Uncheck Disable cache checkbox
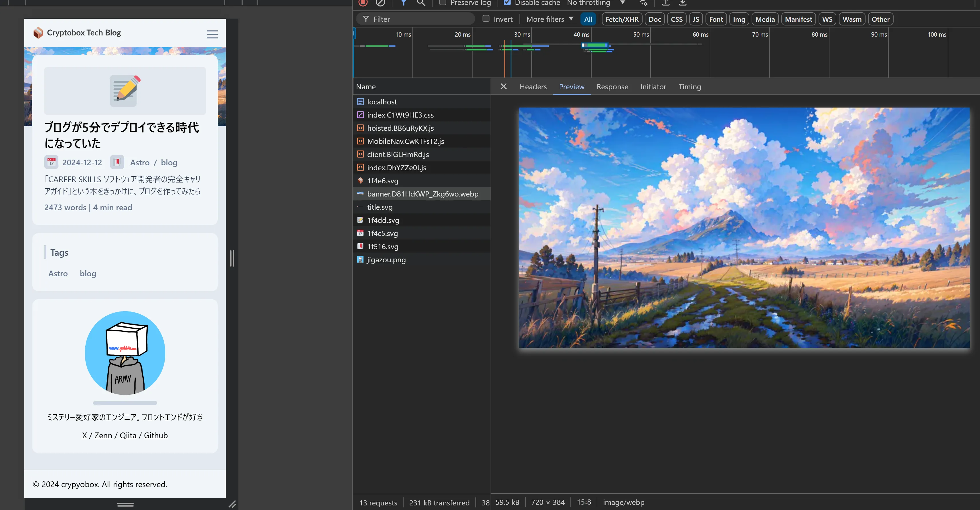Image resolution: width=980 pixels, height=510 pixels. 507,3
